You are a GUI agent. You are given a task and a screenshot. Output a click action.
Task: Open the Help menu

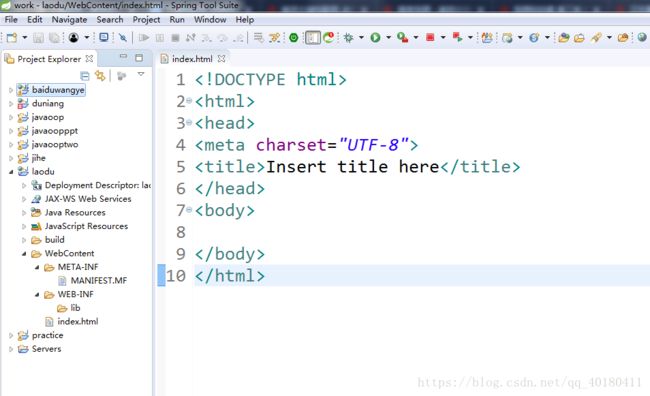click(245, 19)
